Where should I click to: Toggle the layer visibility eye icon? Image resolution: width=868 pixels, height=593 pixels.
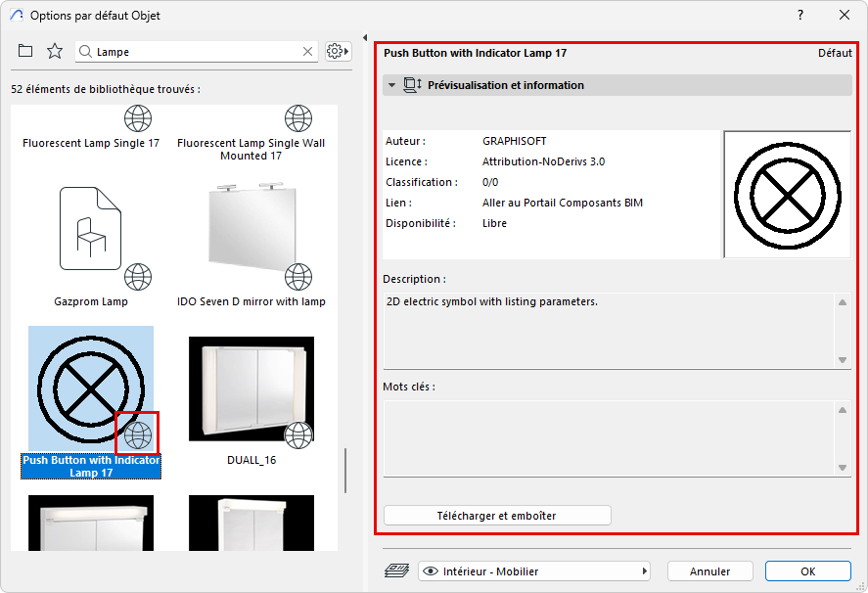(x=431, y=570)
